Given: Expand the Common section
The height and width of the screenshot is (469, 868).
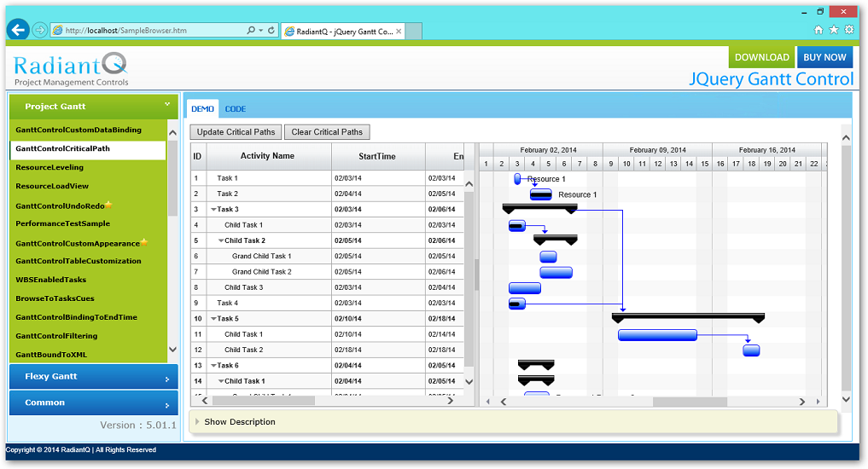Looking at the screenshot, I should (x=94, y=402).
